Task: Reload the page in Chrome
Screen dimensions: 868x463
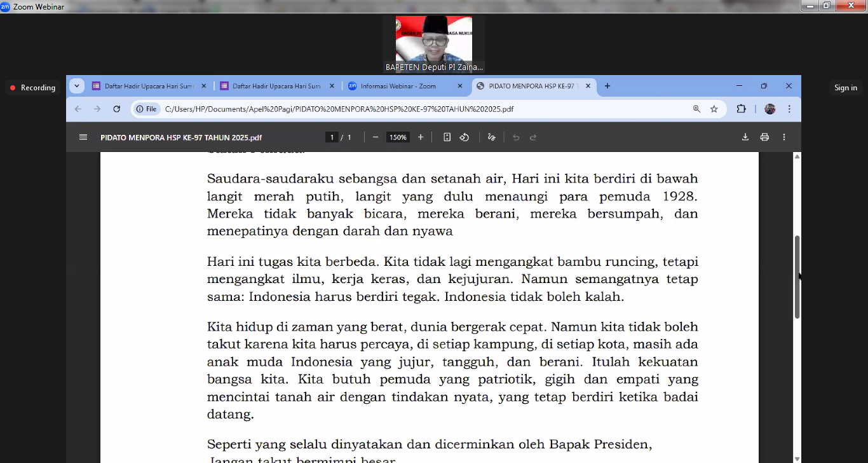Action: tap(117, 109)
